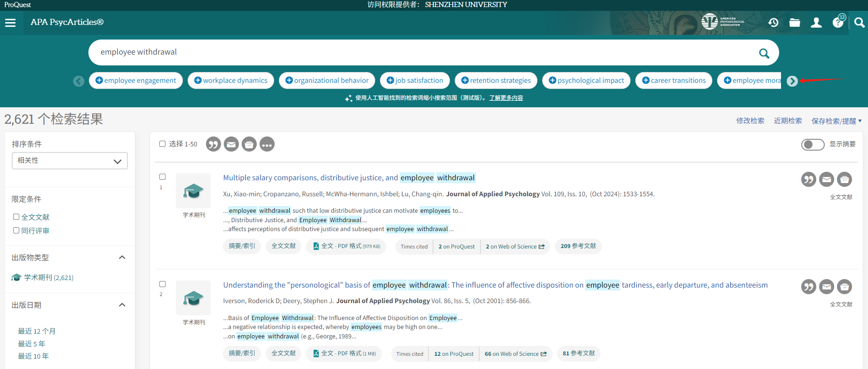Screen dimensions: 868x369
Task: Open the hamburger navigation menu
Action: click(10, 23)
